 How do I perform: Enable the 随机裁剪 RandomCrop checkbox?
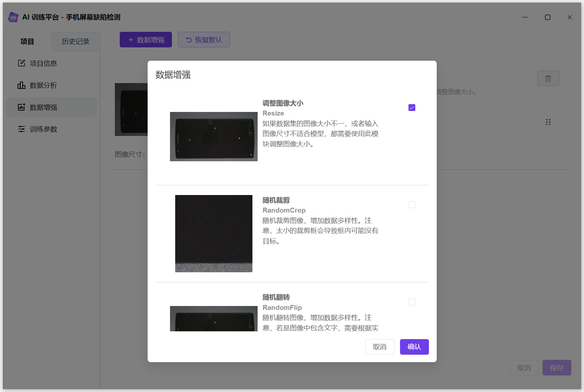click(412, 204)
